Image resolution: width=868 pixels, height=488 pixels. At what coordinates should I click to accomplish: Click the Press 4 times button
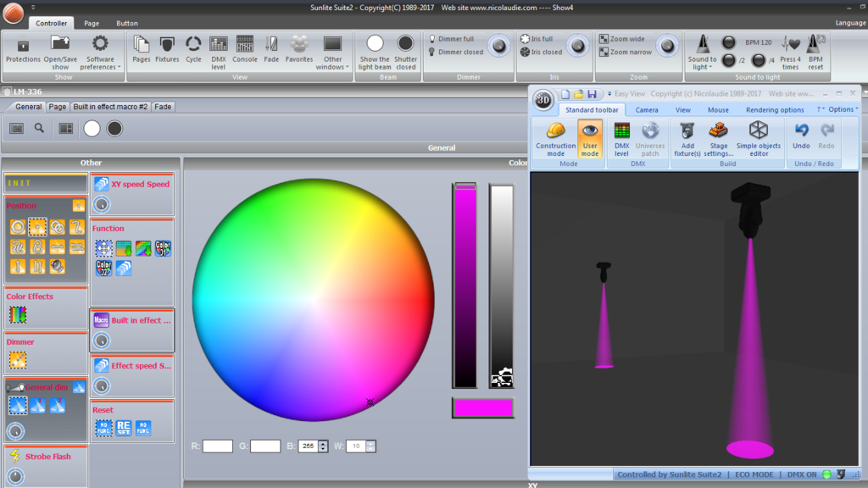[x=790, y=52]
